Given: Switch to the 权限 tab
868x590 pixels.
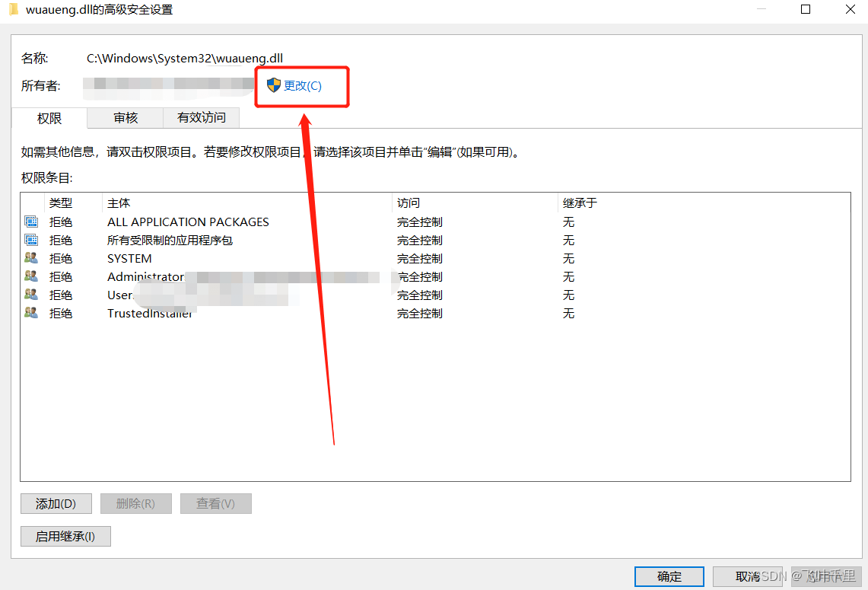Looking at the screenshot, I should coord(49,118).
